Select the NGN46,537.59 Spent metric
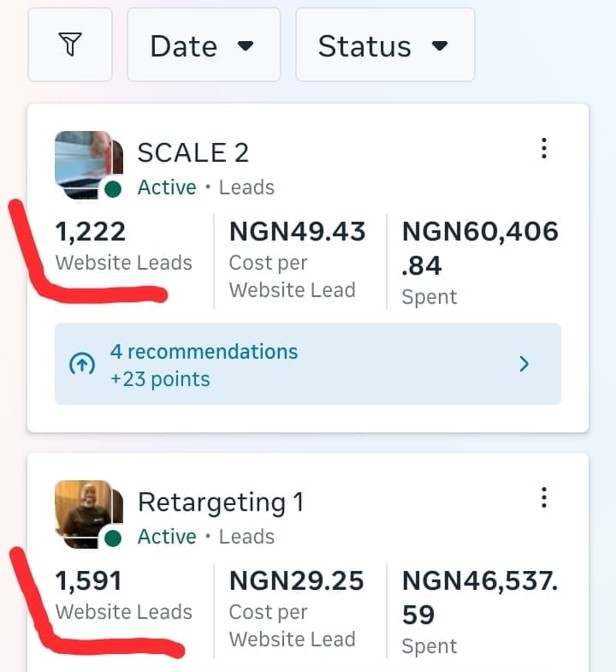 click(480, 610)
